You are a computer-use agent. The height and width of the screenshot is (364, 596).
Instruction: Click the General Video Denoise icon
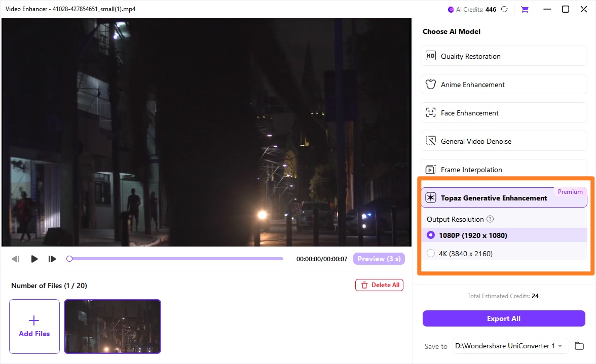431,141
